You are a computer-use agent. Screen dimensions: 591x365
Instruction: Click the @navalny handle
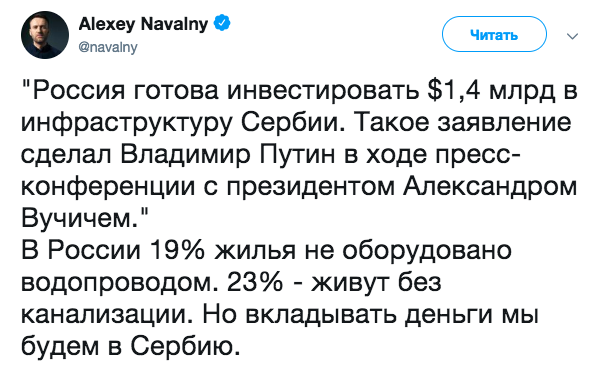pos(108,48)
